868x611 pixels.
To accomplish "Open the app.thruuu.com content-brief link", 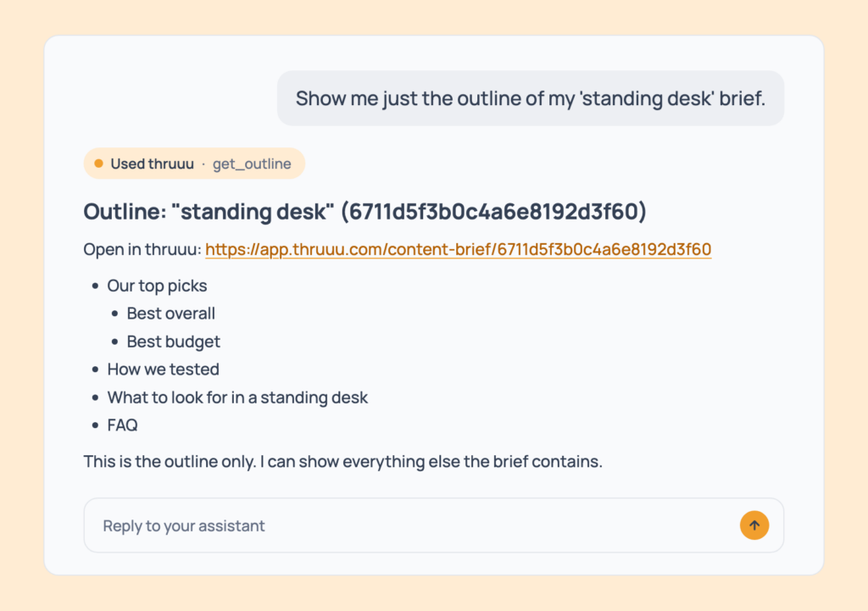I will [458, 250].
